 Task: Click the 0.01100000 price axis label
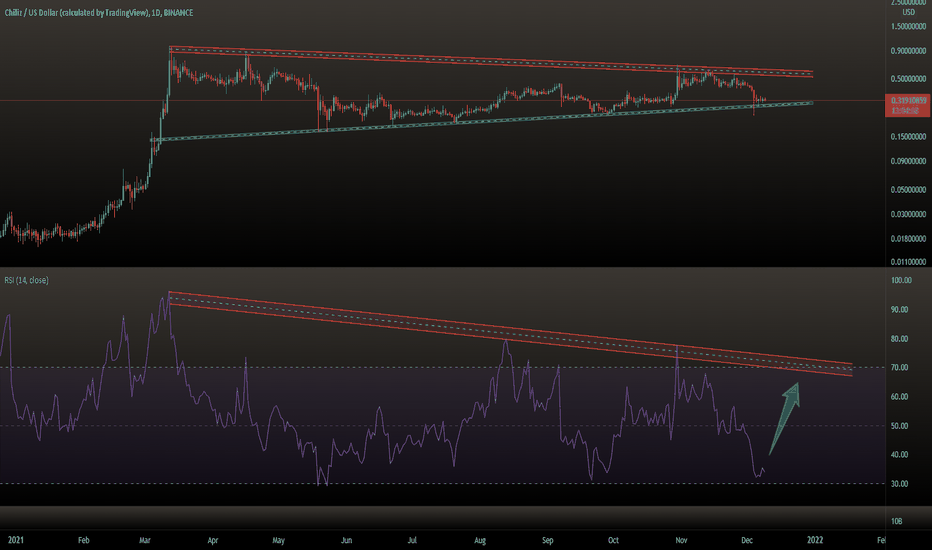click(x=908, y=262)
